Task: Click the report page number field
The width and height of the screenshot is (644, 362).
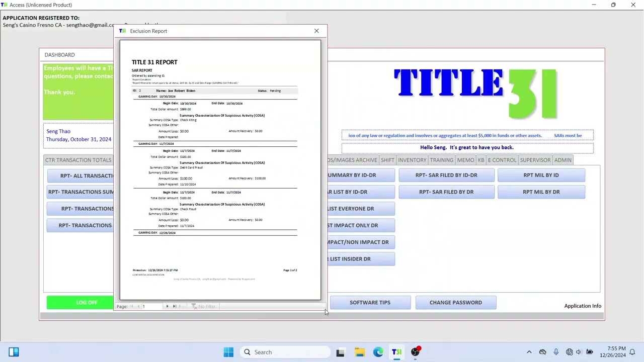Action: (x=152, y=306)
